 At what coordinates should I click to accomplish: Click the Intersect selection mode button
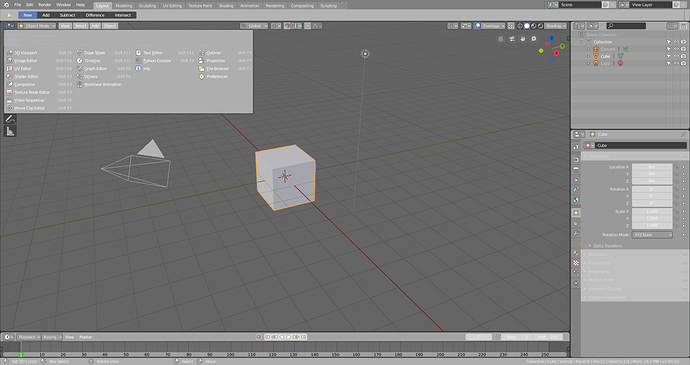(x=123, y=15)
